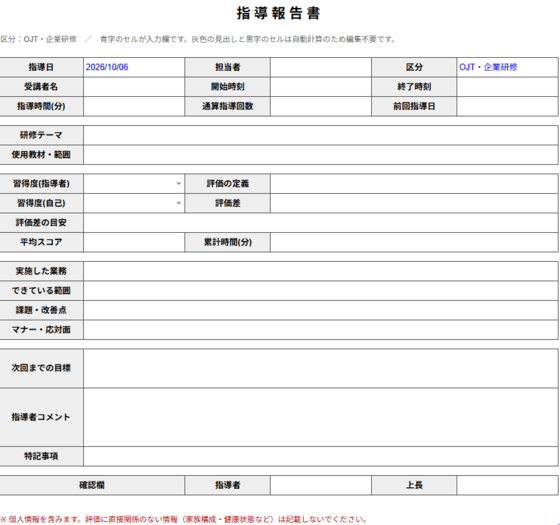Open the 習得度(自己) dropdown arrow

178,203
